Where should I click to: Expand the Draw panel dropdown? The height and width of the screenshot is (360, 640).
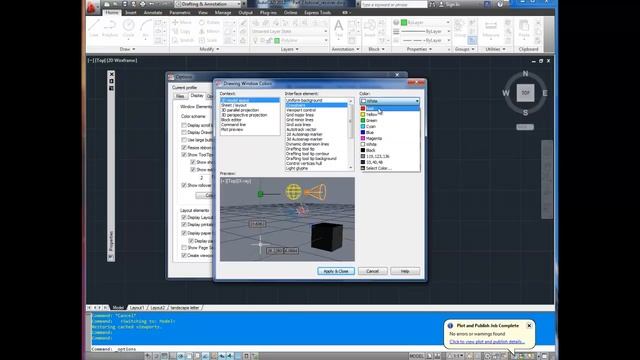[x=128, y=49]
